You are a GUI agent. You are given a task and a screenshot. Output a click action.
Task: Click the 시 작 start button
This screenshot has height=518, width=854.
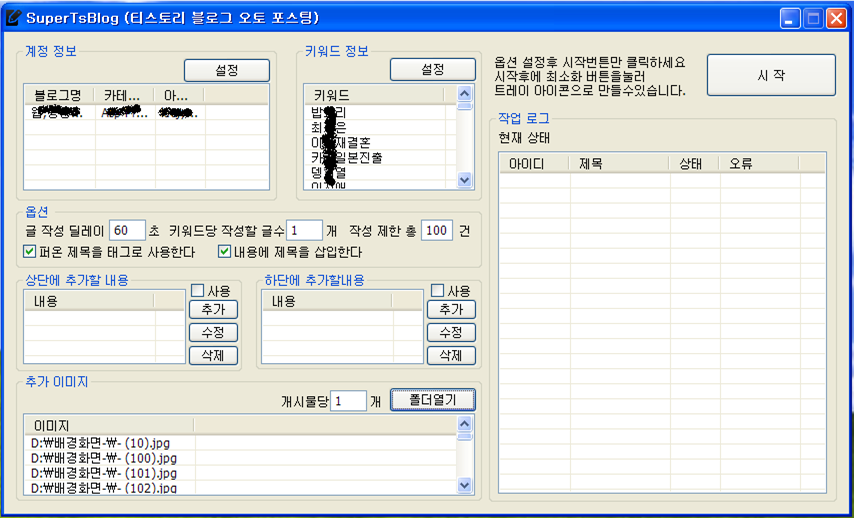[771, 75]
